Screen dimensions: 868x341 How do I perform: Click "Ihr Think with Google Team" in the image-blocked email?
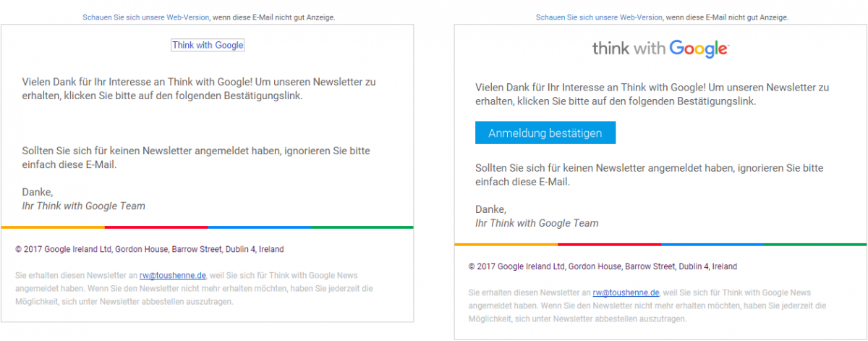(83, 206)
